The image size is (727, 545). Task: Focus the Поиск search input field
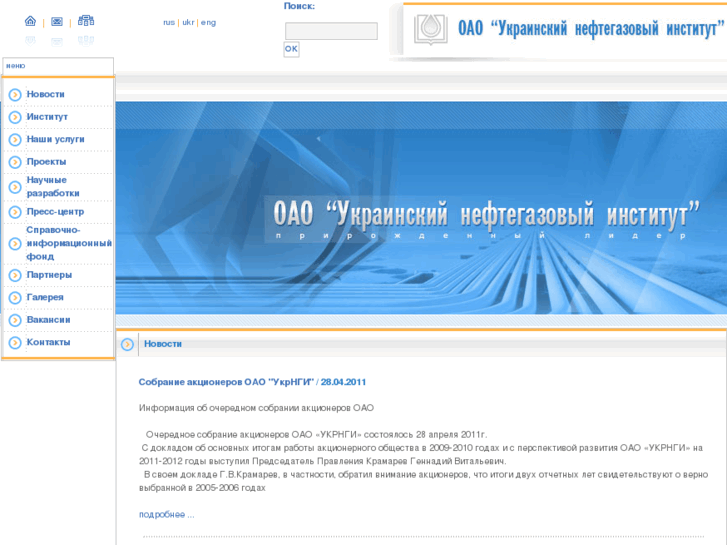[x=331, y=31]
